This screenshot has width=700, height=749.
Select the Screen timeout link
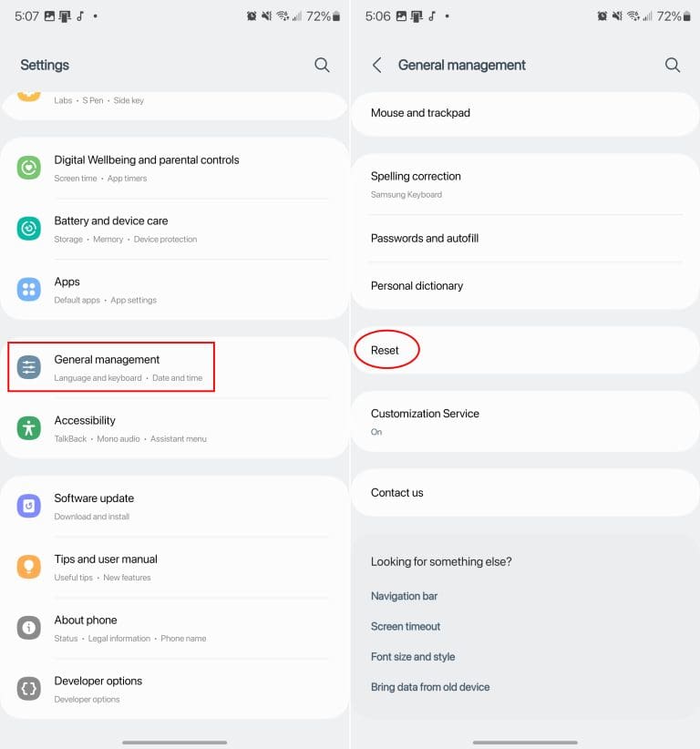(406, 626)
